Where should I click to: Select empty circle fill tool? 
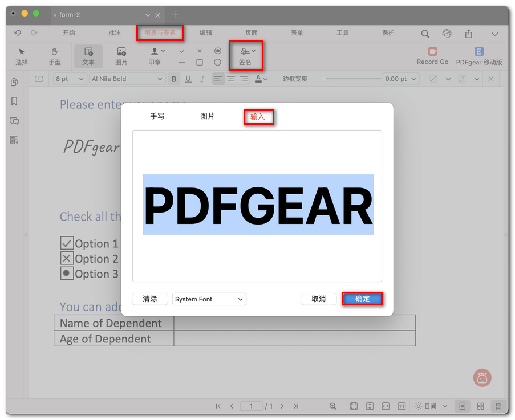tap(217, 62)
